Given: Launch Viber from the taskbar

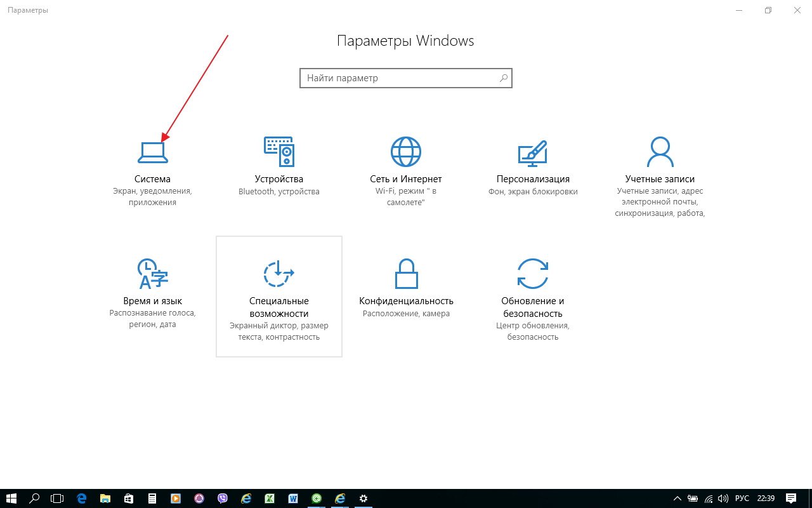Looking at the screenshot, I should click(x=222, y=498).
